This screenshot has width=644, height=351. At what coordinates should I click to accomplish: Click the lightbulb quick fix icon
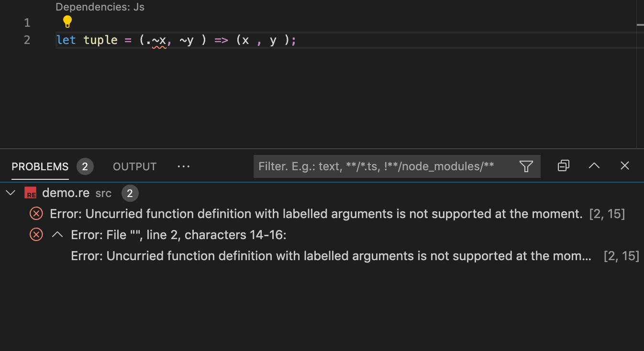[x=67, y=22]
